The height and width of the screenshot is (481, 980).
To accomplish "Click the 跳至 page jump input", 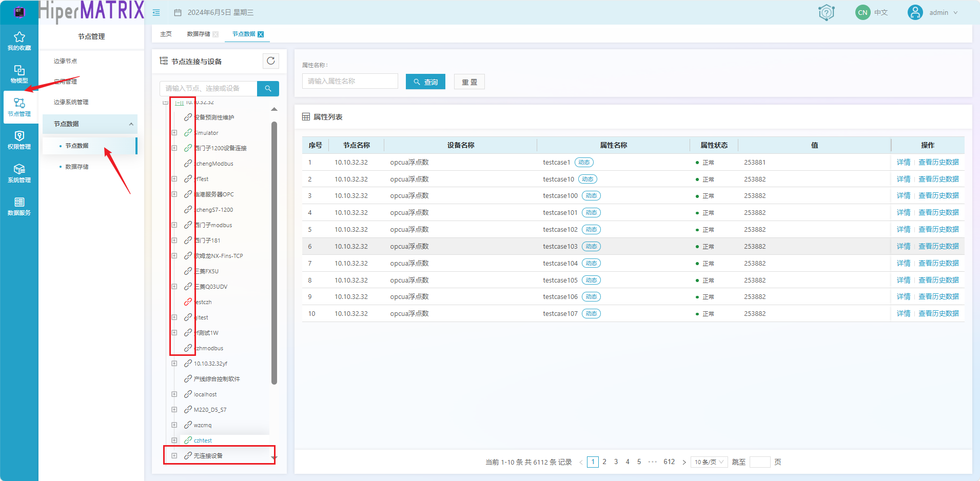I will (760, 462).
